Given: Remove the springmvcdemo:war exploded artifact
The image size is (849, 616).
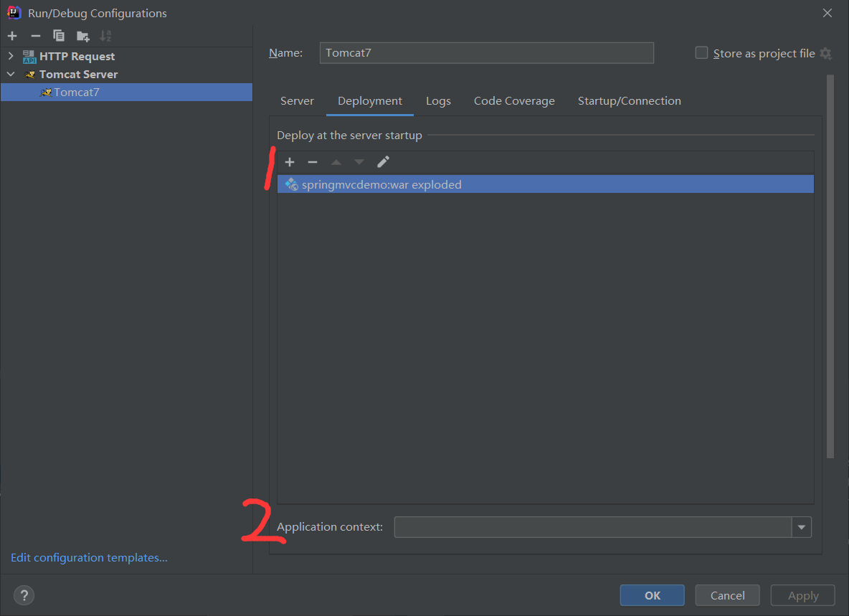Looking at the screenshot, I should point(313,161).
